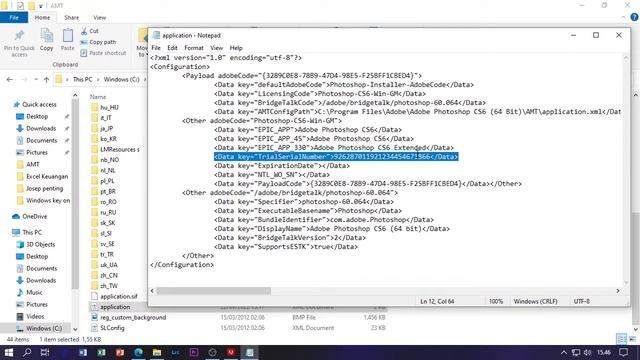Screen dimensions: 640x360
Task: Open Windows Start menu
Action: tap(9, 352)
